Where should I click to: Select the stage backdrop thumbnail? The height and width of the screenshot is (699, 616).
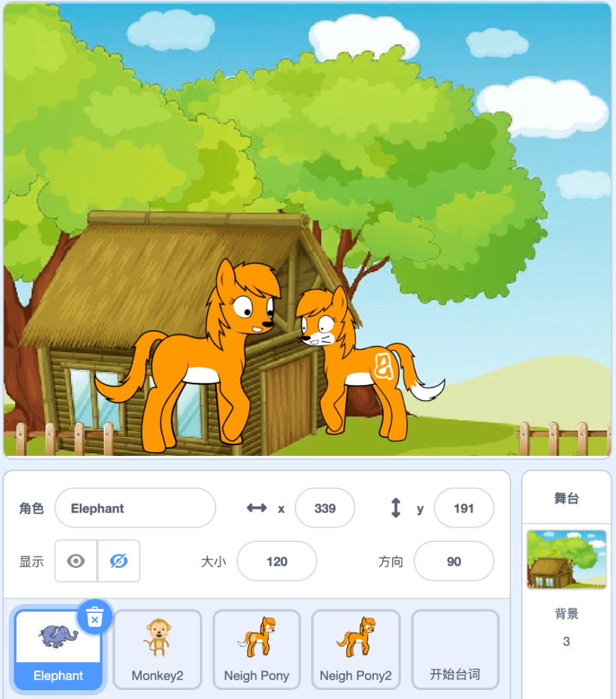[x=566, y=560]
